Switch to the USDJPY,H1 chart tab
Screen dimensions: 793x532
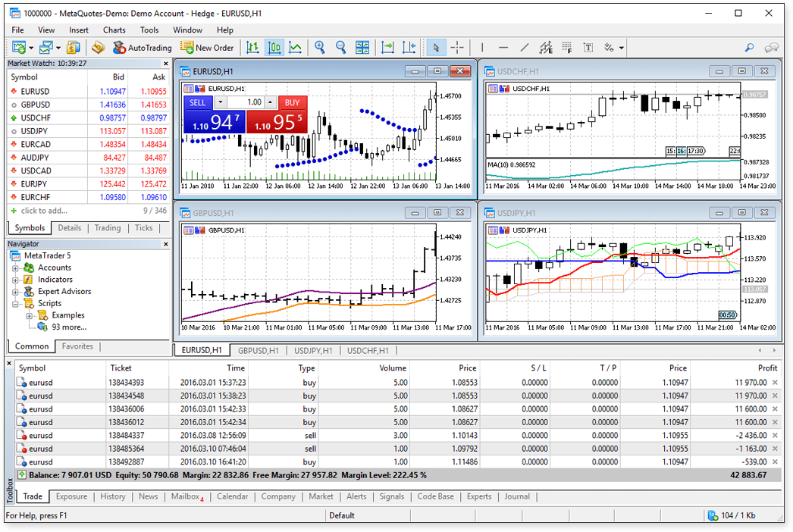click(x=313, y=350)
